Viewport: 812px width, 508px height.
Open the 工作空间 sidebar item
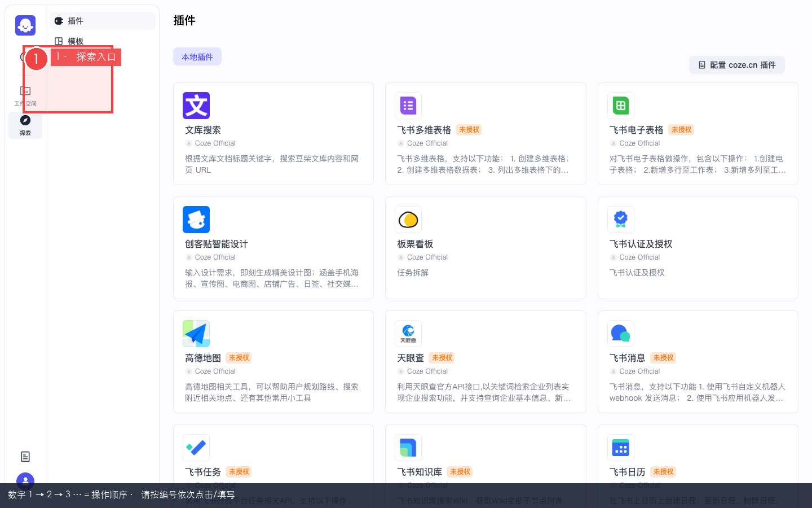25,95
